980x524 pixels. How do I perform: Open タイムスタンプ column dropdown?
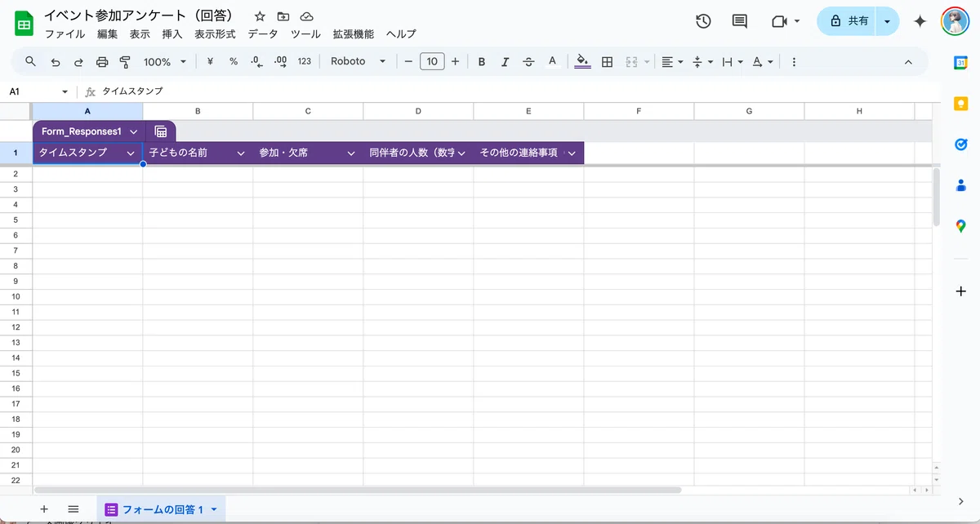131,153
